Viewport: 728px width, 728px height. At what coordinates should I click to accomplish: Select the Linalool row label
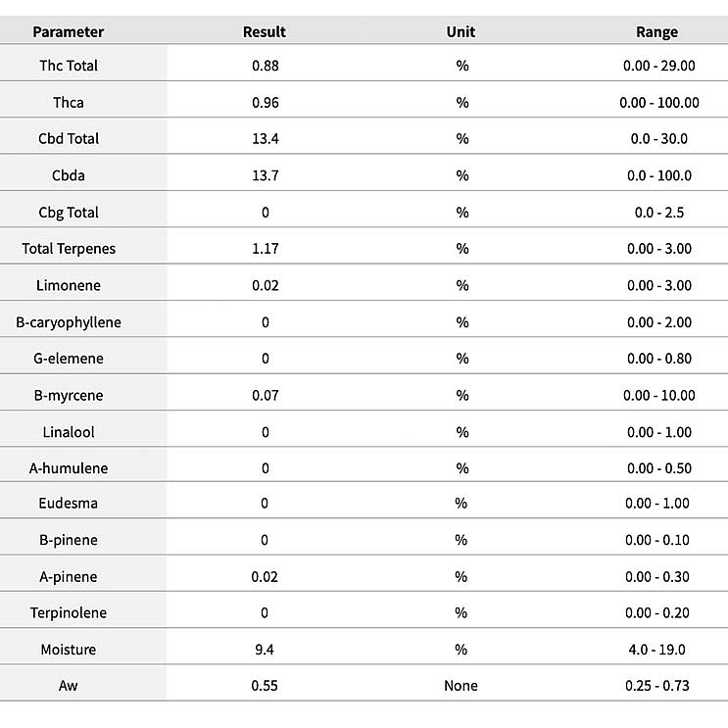[69, 432]
